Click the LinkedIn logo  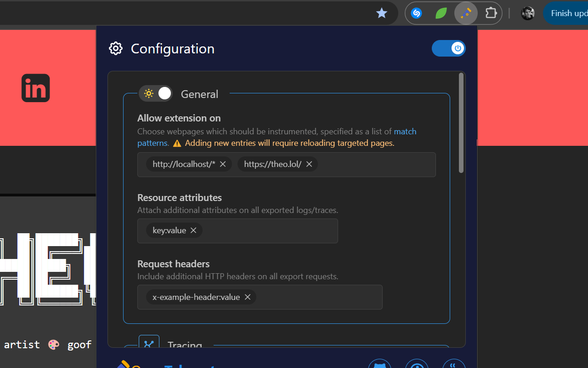[35, 88]
